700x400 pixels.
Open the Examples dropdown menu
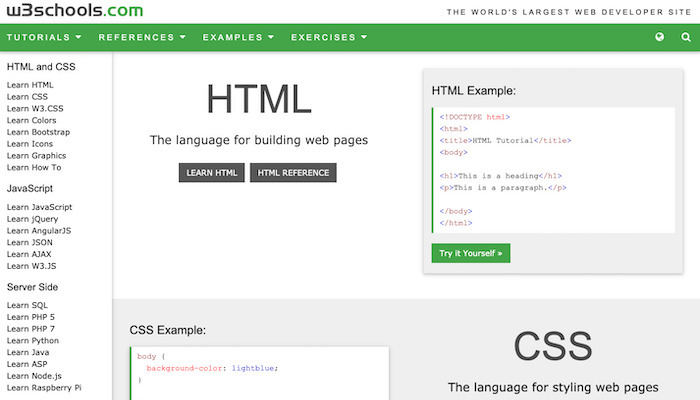238,37
